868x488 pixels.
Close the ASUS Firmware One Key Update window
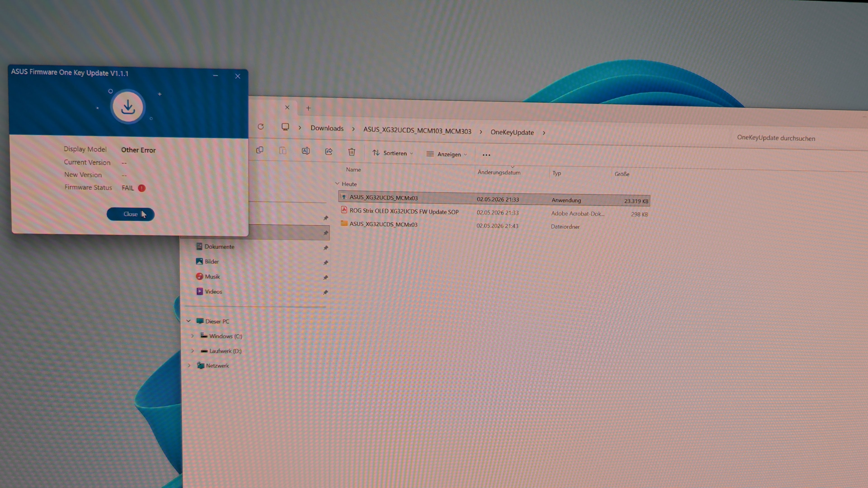(238, 76)
